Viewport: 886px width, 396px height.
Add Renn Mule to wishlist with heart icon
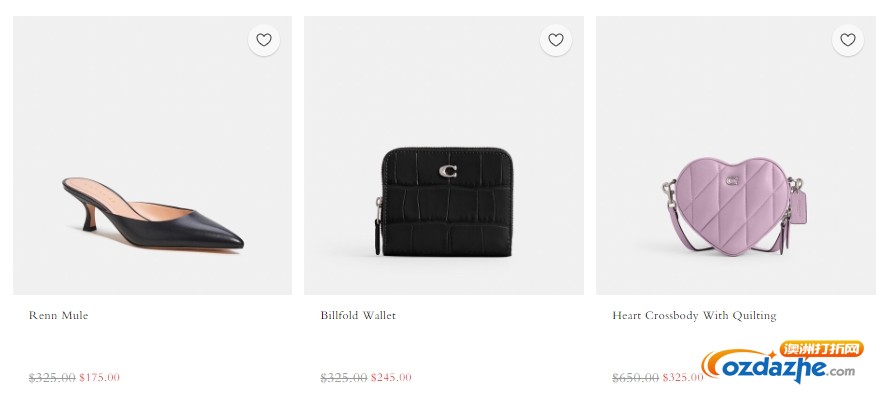pyautogui.click(x=264, y=40)
